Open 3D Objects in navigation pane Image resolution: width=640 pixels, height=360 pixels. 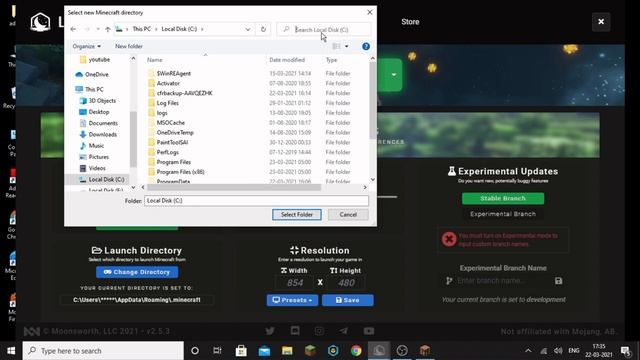[102, 100]
